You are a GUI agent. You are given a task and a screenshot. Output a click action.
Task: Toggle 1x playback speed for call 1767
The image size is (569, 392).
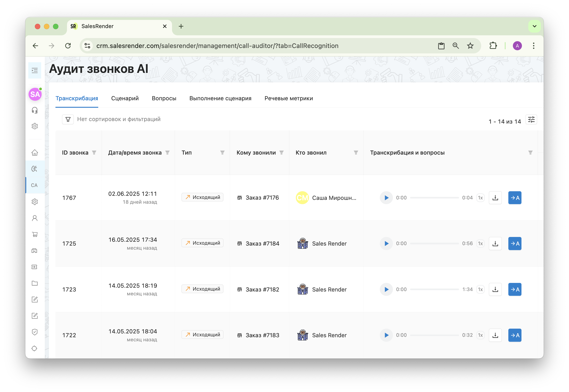(480, 198)
